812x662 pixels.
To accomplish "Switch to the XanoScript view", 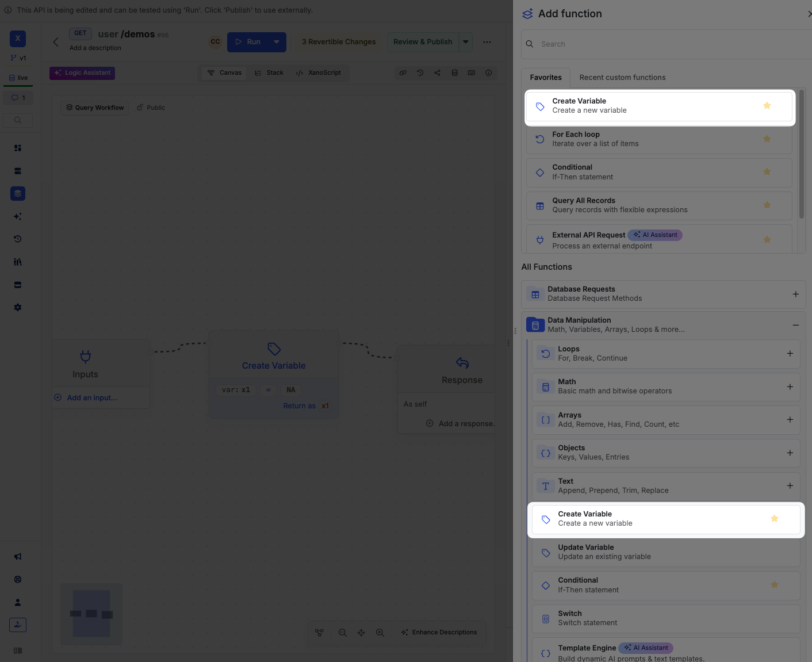I will [x=318, y=73].
